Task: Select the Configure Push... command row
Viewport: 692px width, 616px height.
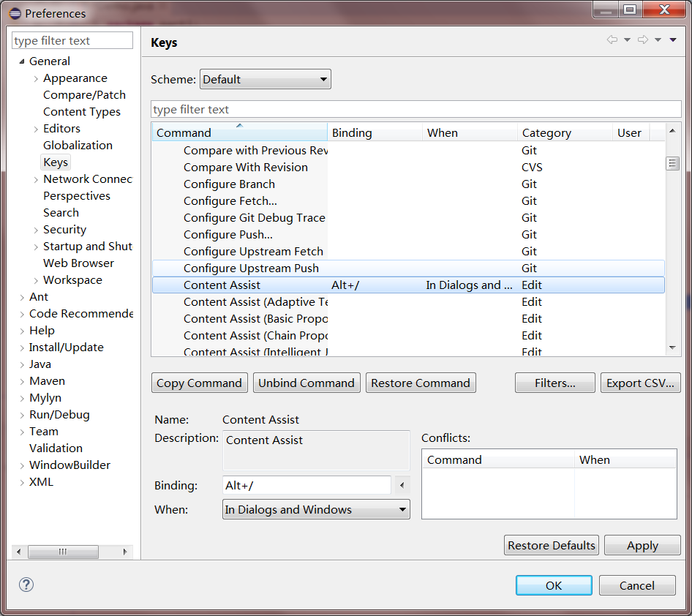Action: pos(408,234)
